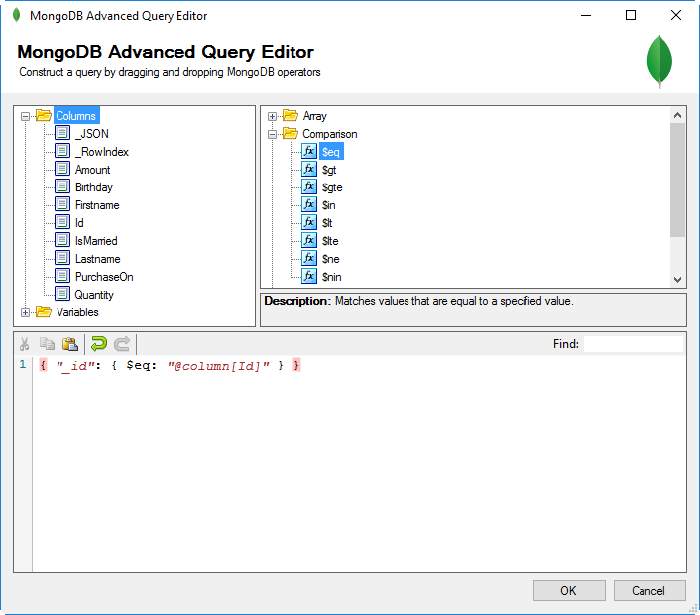Click the Cut scissors toolbar icon
The width and height of the screenshot is (700, 615).
click(x=25, y=344)
